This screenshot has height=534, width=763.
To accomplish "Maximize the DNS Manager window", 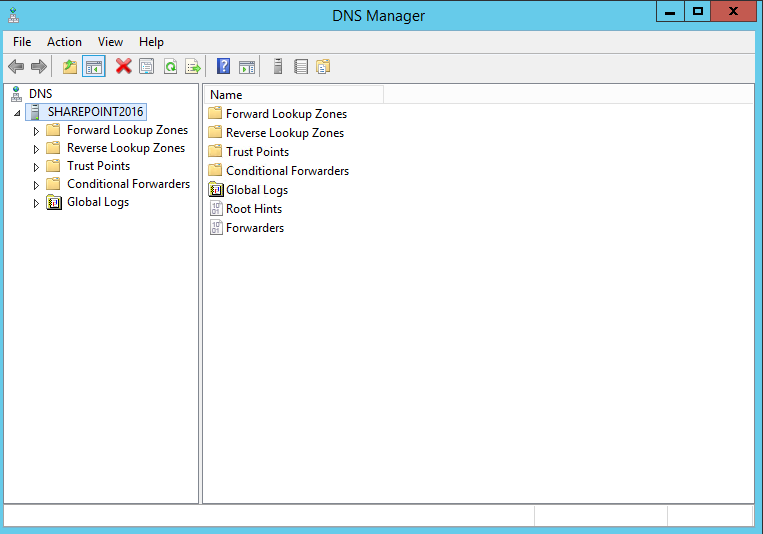I will [x=698, y=11].
